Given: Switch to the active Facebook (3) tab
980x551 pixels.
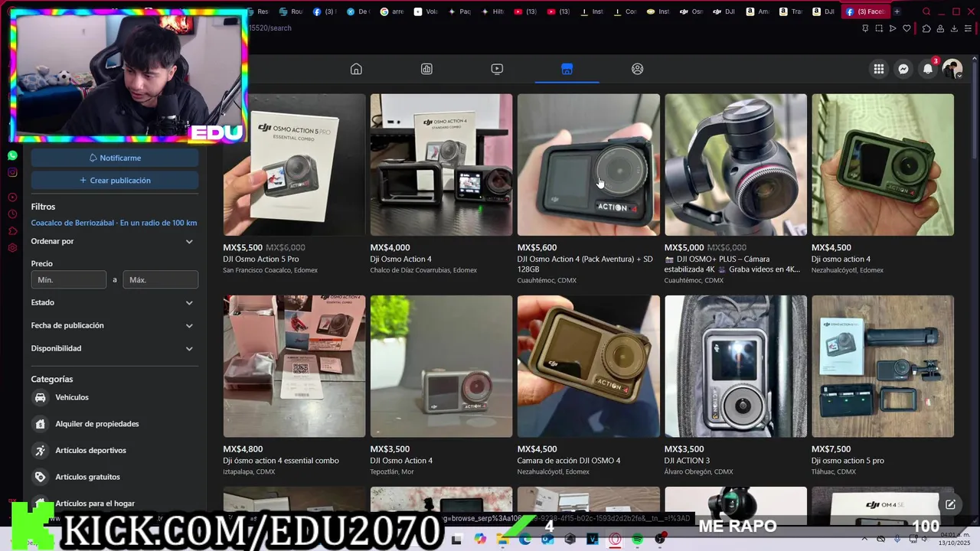Looking at the screenshot, I should pyautogui.click(x=865, y=11).
